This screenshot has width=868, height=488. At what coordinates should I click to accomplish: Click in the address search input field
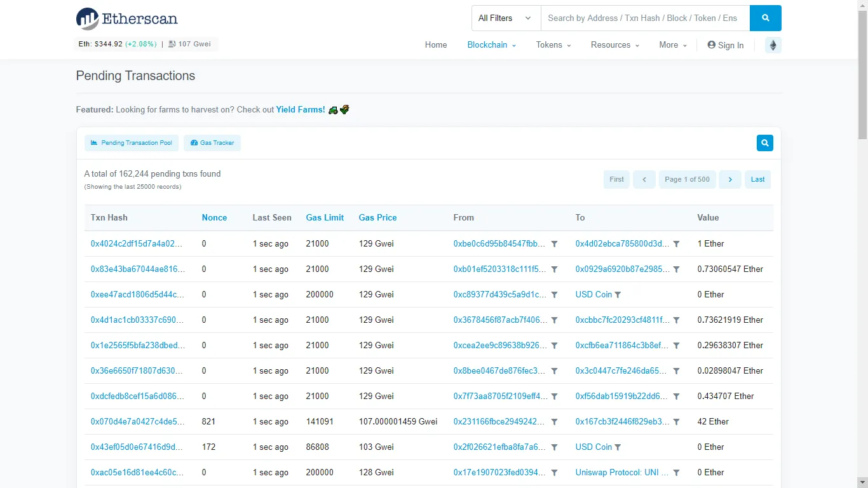644,18
